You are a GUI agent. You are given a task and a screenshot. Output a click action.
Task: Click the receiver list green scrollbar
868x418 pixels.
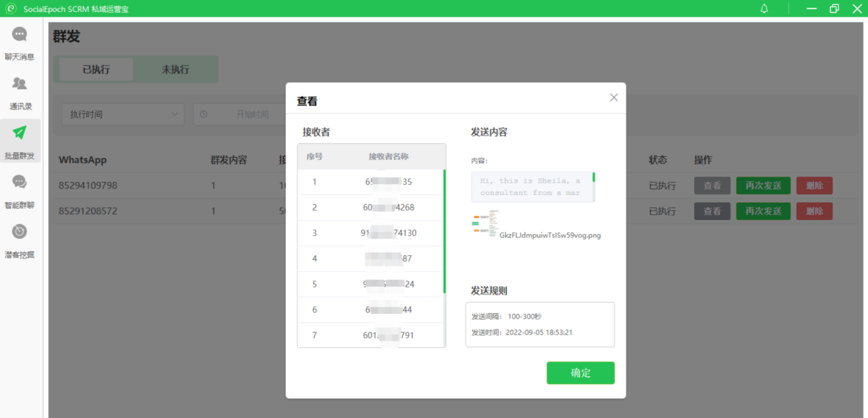pos(445,231)
